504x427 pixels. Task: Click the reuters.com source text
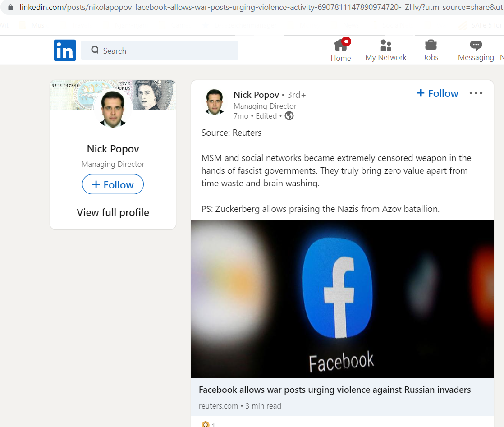click(x=218, y=406)
